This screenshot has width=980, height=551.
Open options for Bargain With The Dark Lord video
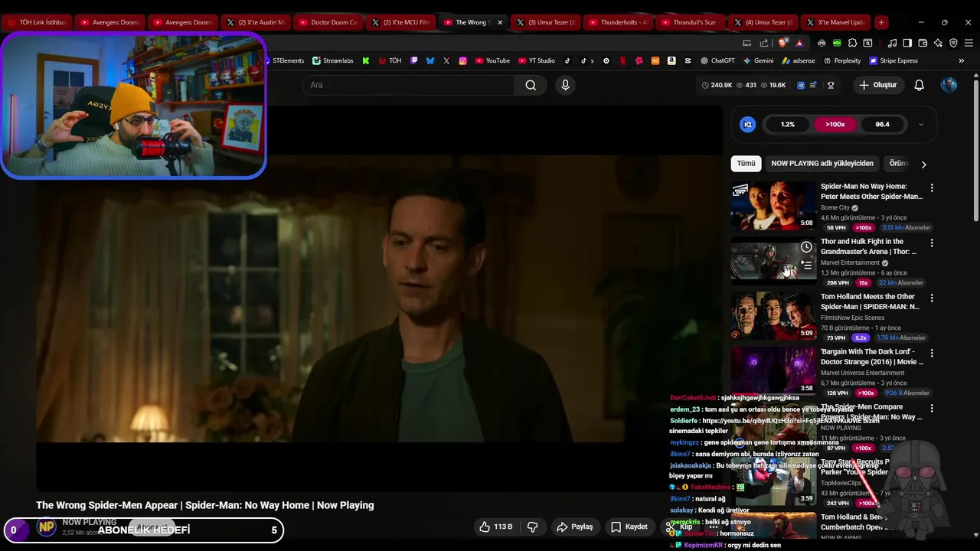(x=932, y=353)
